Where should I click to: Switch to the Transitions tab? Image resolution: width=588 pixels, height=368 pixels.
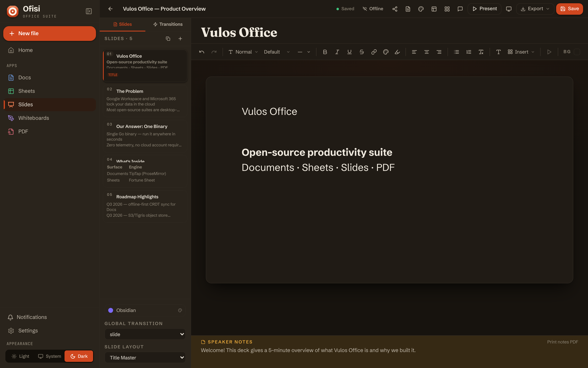coord(168,24)
